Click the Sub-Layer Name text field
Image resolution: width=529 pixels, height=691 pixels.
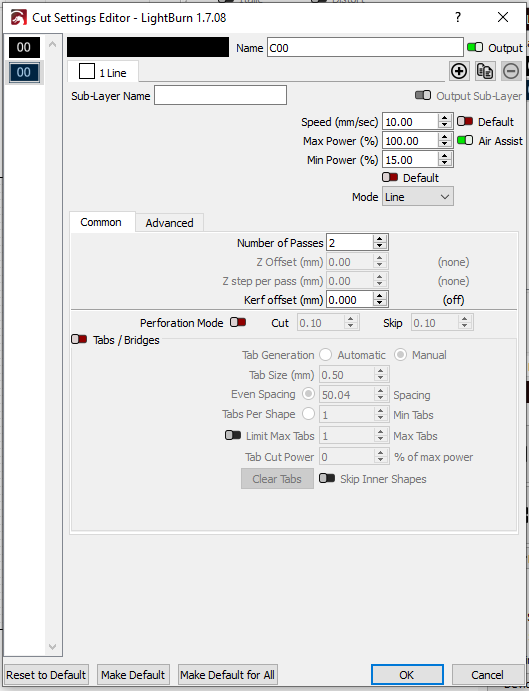(220, 95)
